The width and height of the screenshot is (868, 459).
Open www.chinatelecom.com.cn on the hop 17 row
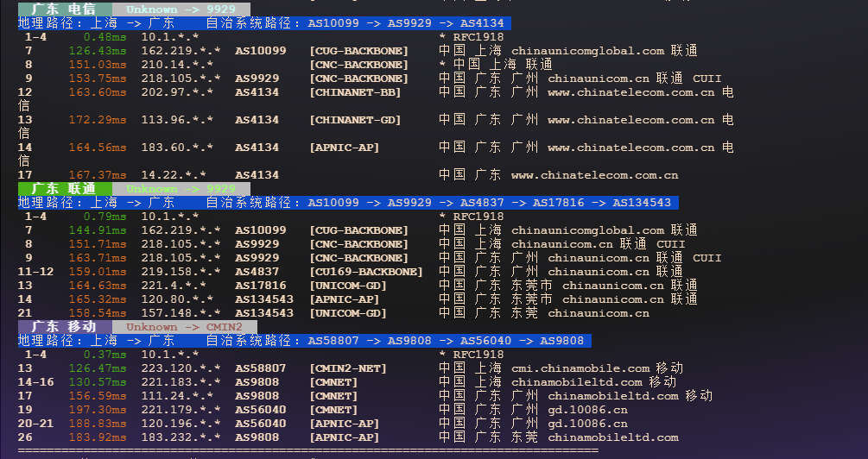[594, 175]
